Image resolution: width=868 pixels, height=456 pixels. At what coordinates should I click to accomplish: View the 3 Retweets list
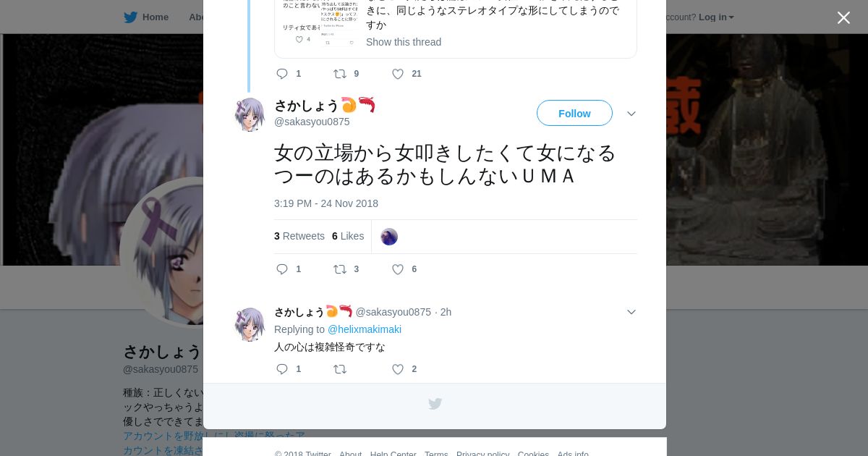[x=299, y=236]
